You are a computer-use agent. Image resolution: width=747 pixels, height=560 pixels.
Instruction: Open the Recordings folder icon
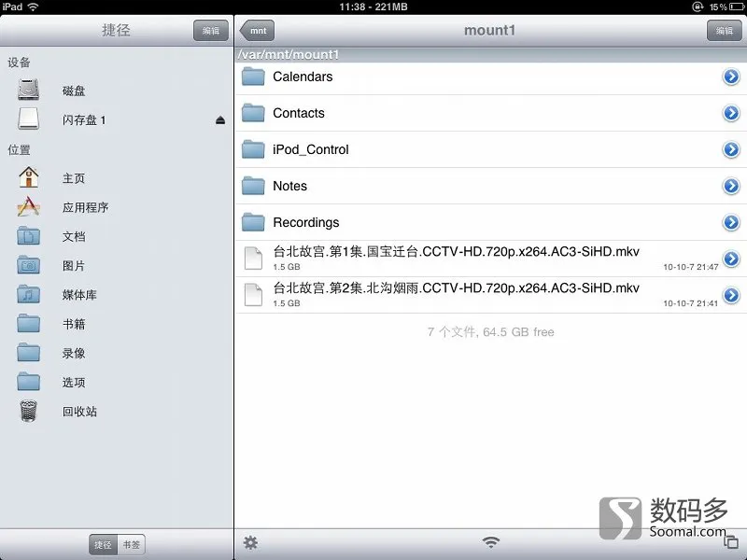coord(253,222)
